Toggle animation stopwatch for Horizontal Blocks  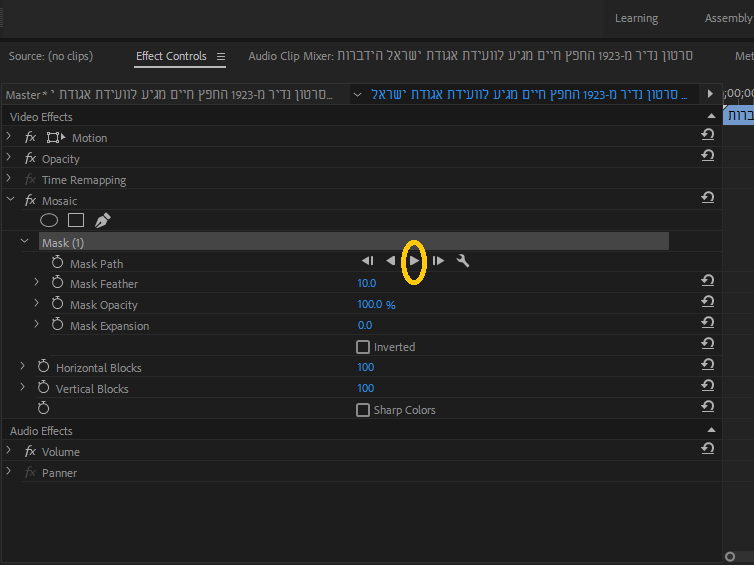click(x=44, y=366)
